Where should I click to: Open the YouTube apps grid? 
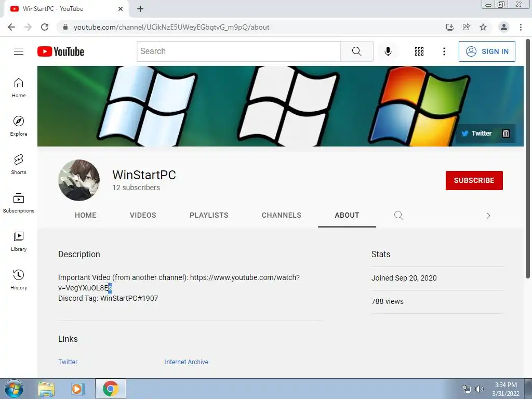tap(419, 51)
